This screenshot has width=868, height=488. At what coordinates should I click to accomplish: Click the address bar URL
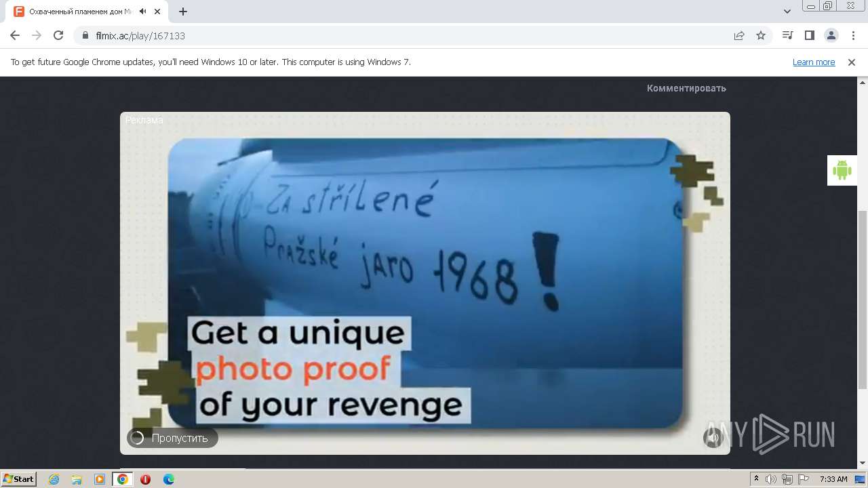coord(140,35)
